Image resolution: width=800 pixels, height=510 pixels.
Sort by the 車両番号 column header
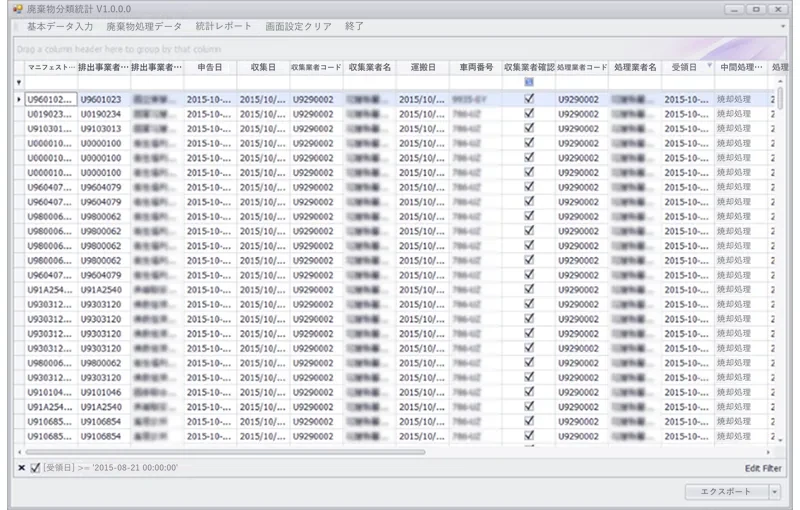pyautogui.click(x=476, y=67)
